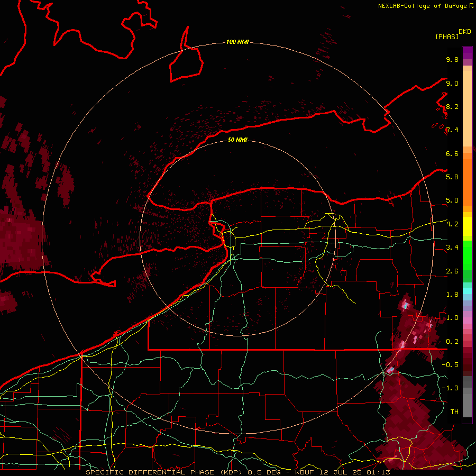Click the -0.5 value on the color scale
The image size is (476, 476).
[x=450, y=365]
